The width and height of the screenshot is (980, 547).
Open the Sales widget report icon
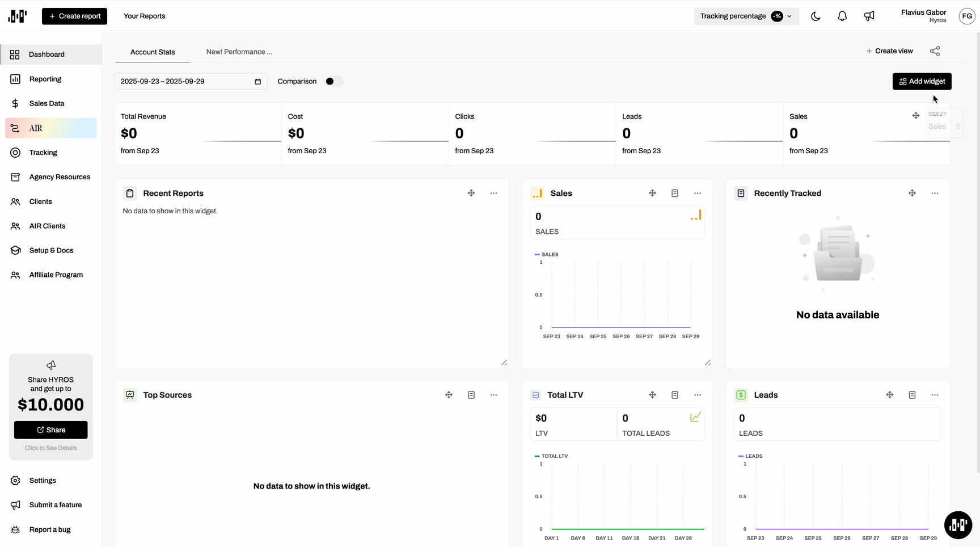675,193
